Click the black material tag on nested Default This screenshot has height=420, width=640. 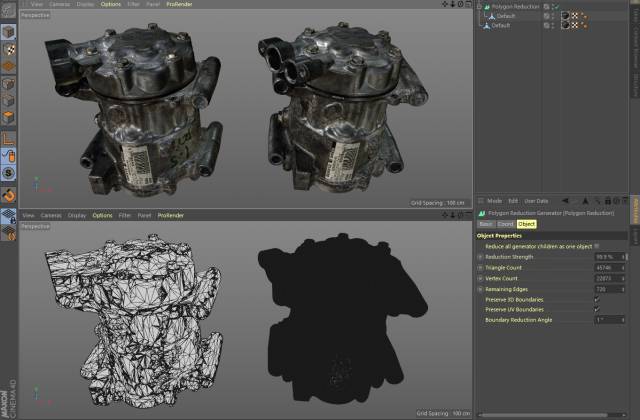[x=565, y=16]
